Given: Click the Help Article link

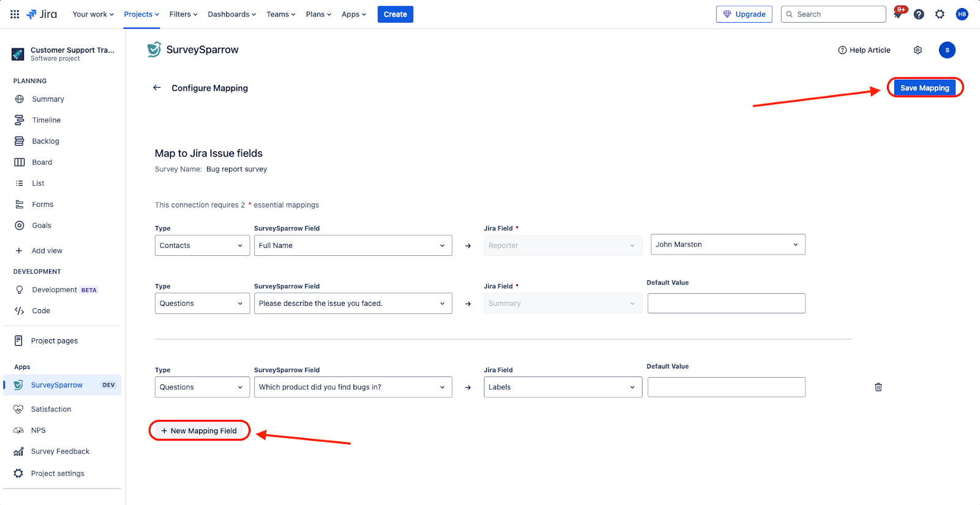Looking at the screenshot, I should point(864,50).
